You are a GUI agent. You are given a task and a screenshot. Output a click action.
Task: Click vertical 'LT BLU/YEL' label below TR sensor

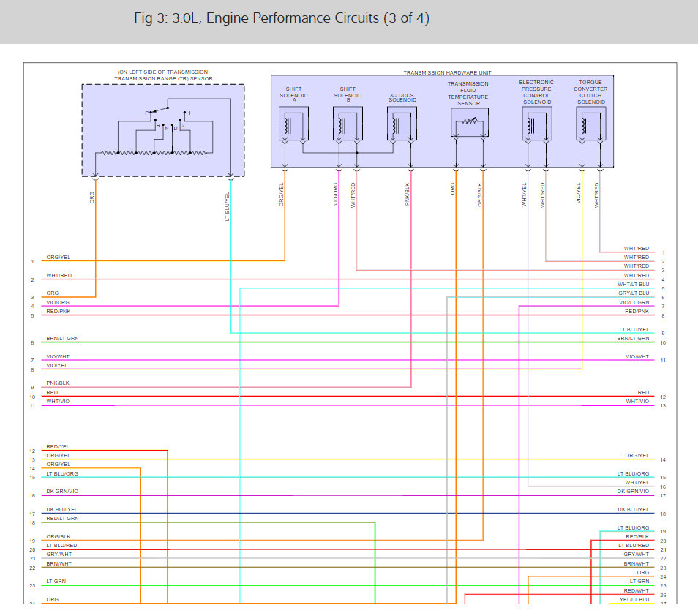tap(227, 206)
